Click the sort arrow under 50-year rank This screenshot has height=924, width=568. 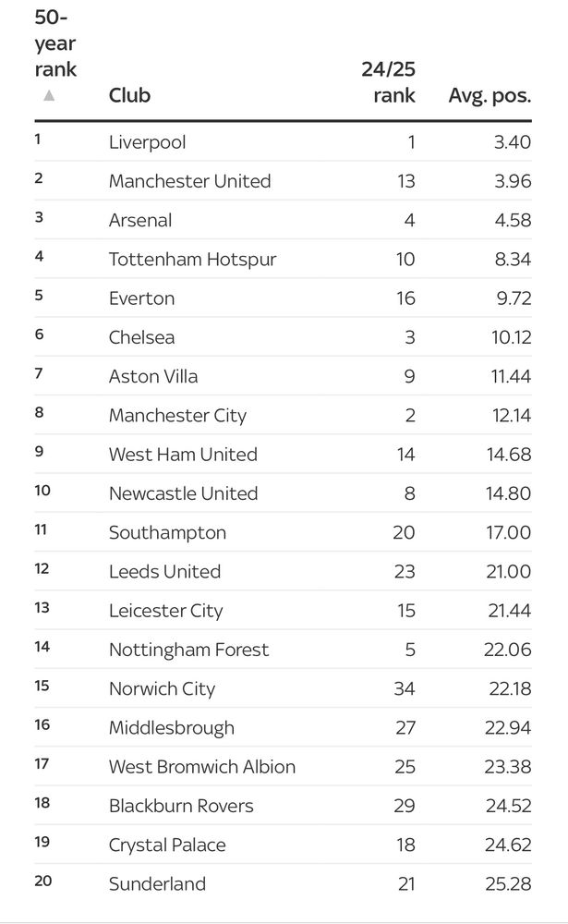click(49, 95)
